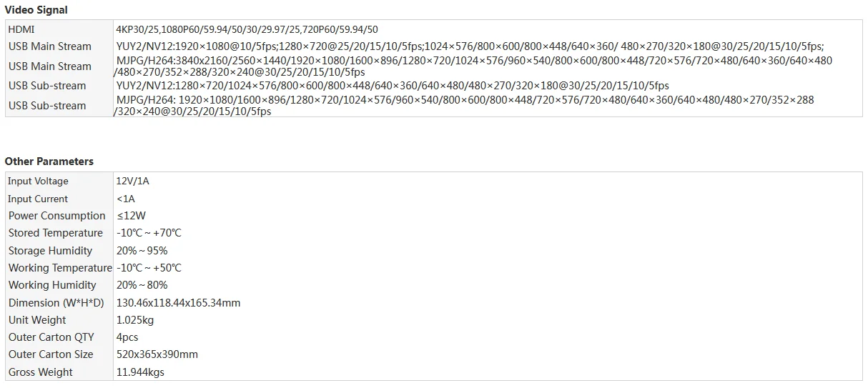
Task: Click the "Unit Weight" label
Action: point(37,320)
